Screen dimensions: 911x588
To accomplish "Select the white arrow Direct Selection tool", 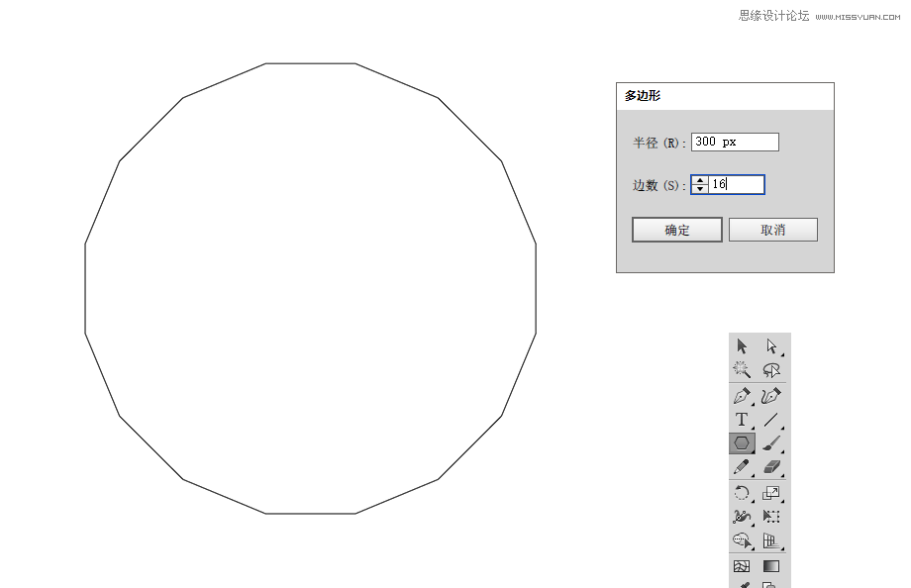I will pyautogui.click(x=771, y=346).
